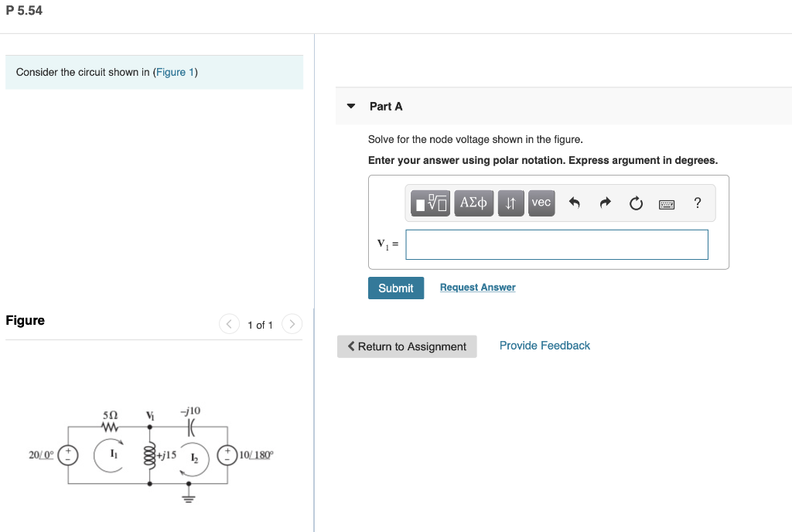The height and width of the screenshot is (532, 792).
Task: Undo last entry with the undo arrow
Action: [x=575, y=203]
